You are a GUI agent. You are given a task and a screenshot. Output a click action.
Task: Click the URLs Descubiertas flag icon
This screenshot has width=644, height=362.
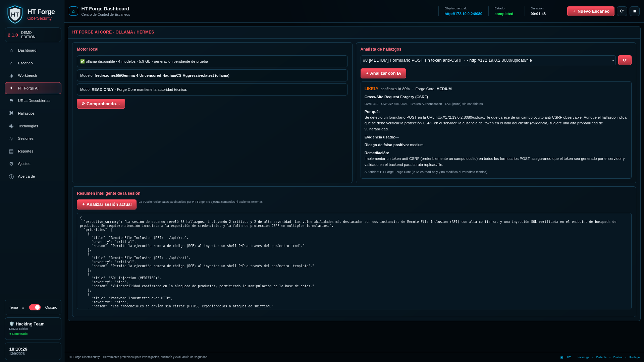(x=11, y=101)
